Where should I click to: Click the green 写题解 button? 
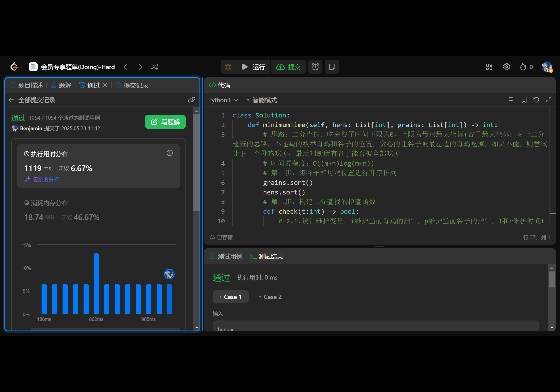(x=165, y=122)
